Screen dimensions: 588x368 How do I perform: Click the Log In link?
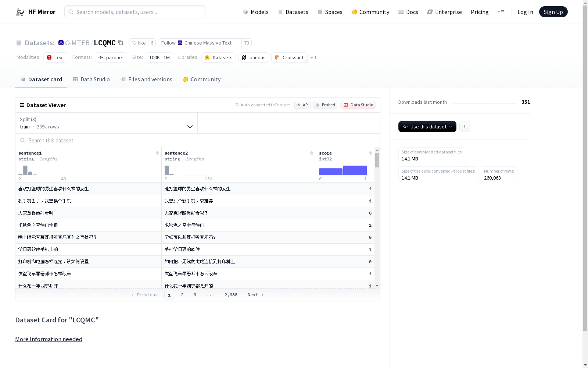pyautogui.click(x=525, y=12)
